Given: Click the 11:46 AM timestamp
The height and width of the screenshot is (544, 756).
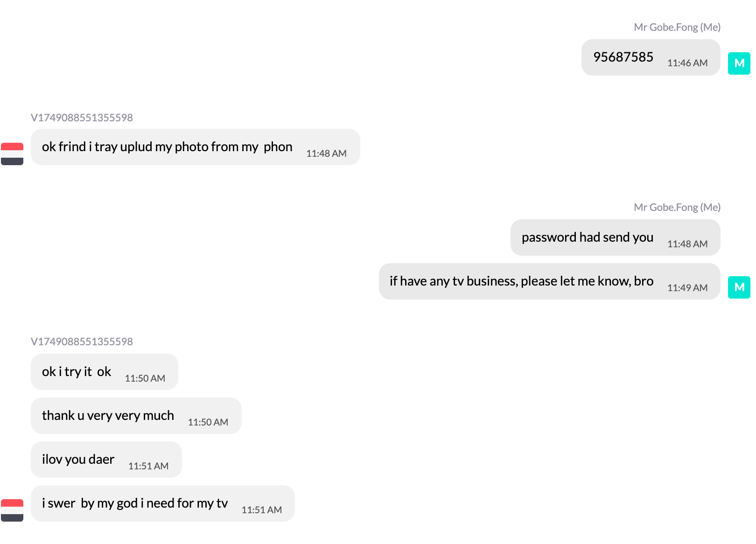Looking at the screenshot, I should tap(687, 63).
